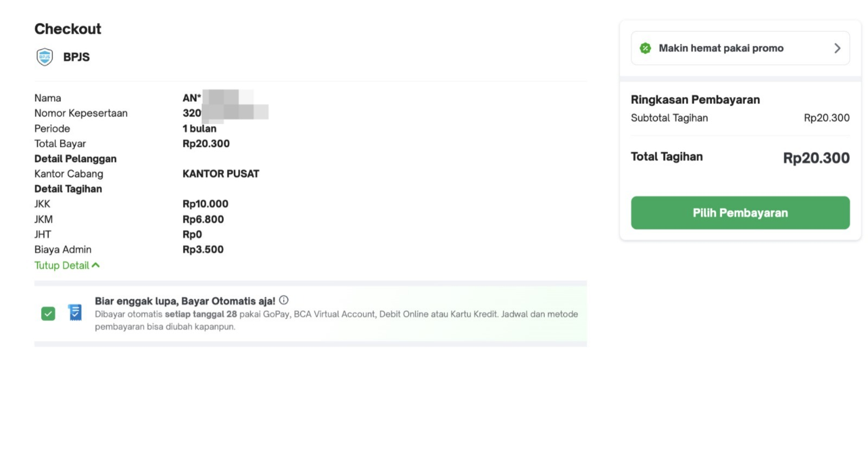Click the Periode 1 bulan value
Image resolution: width=868 pixels, height=465 pixels.
199,128
